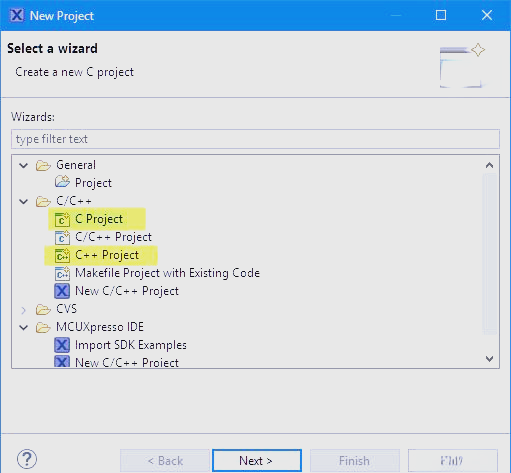Click the C/C++ Project icon
511x473 pixels.
(62, 237)
